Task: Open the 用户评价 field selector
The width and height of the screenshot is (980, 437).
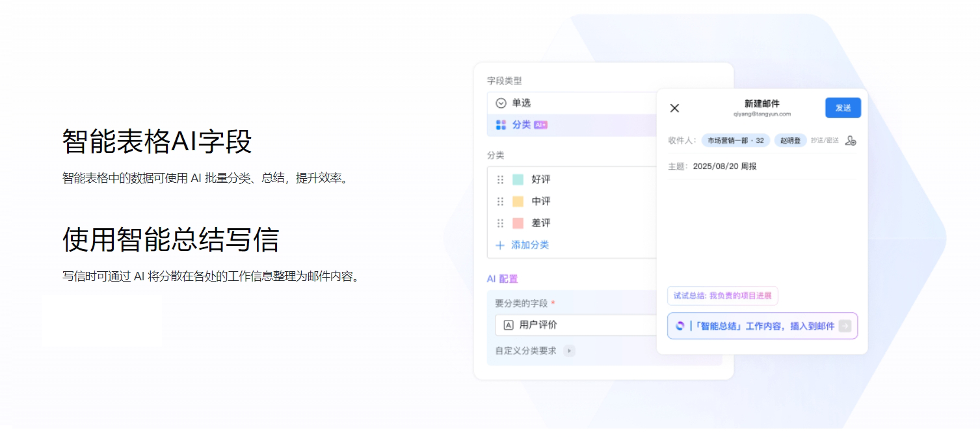Action: click(x=576, y=325)
